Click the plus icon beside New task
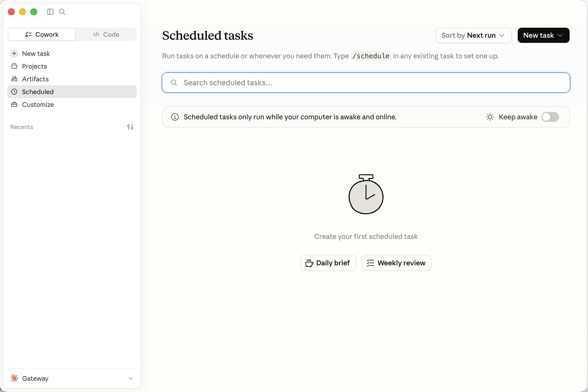This screenshot has width=588, height=392. pyautogui.click(x=14, y=53)
